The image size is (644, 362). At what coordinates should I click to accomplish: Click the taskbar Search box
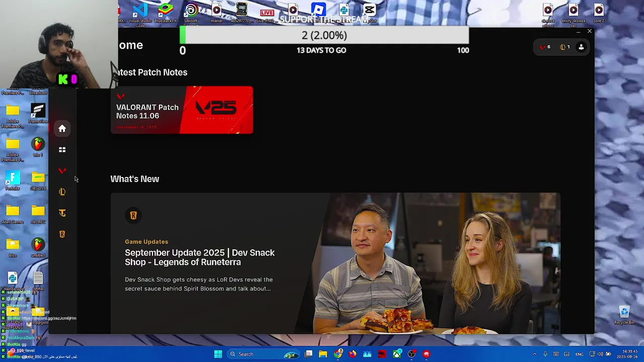point(262,354)
